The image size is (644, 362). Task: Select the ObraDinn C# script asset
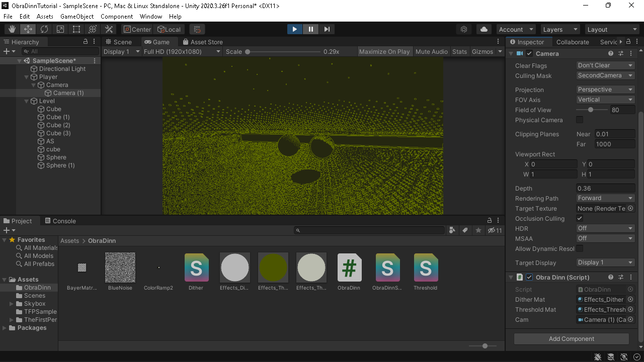pos(349,272)
